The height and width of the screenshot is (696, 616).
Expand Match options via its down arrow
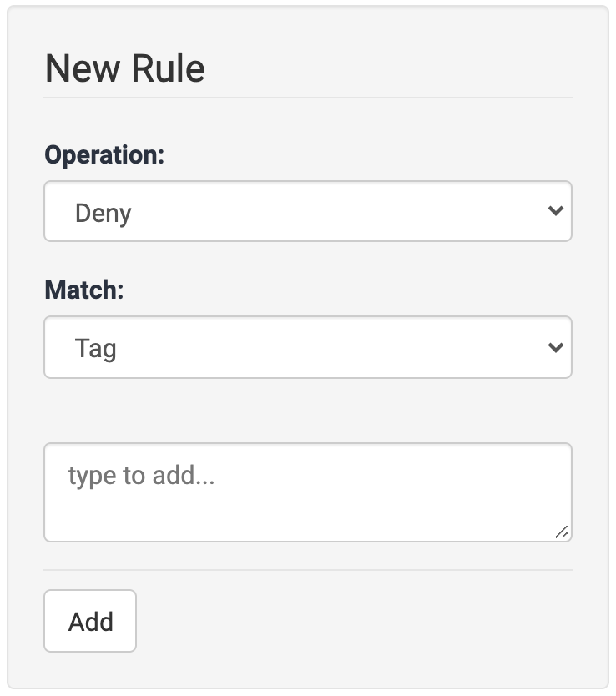pos(556,347)
